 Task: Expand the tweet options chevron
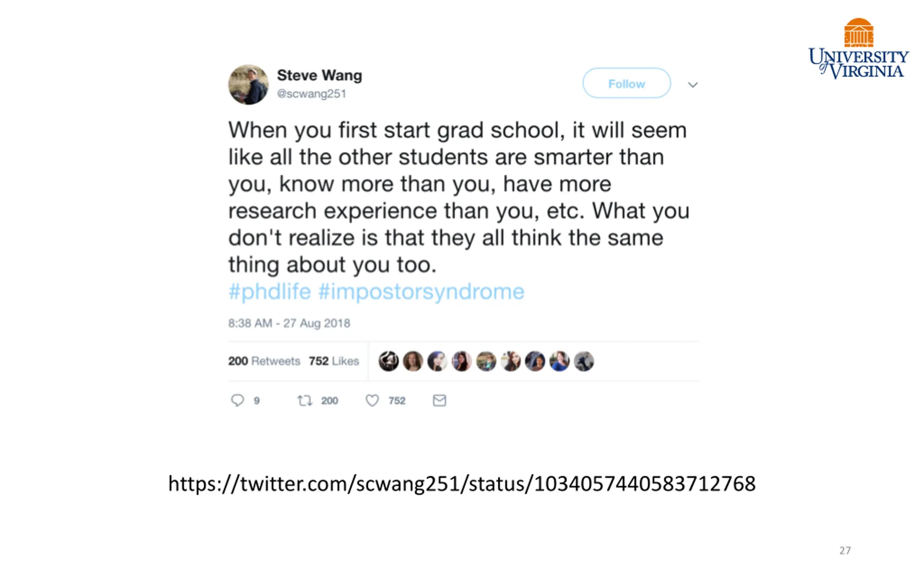click(x=693, y=85)
